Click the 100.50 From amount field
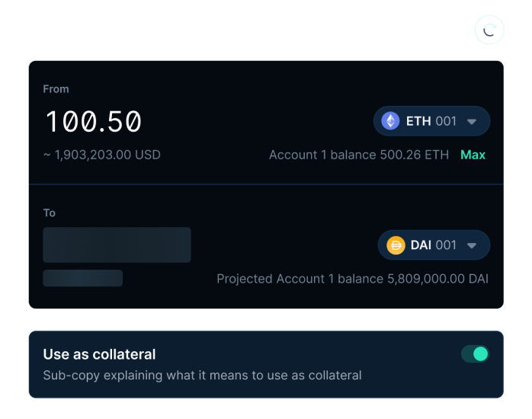The image size is (532, 419). click(x=94, y=121)
